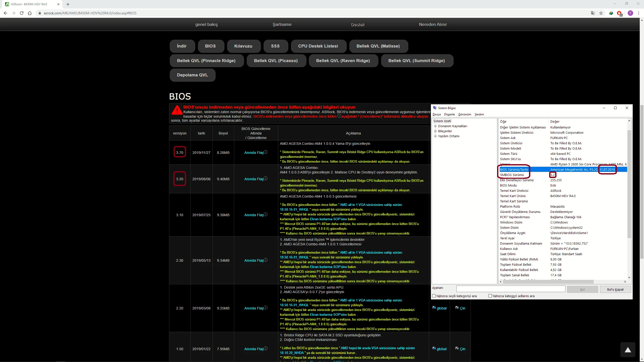Open the Görünüm menu
Viewport: 644px width, 362px height.
point(464,114)
